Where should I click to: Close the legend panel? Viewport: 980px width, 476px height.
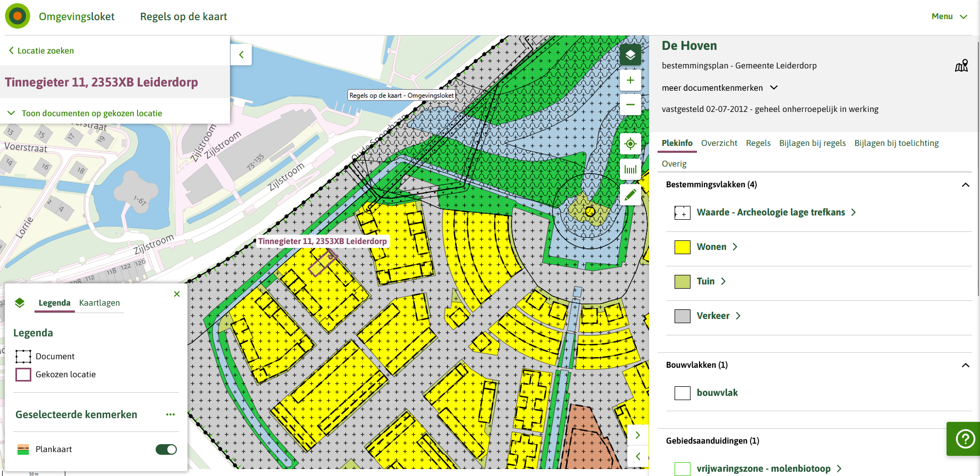click(x=177, y=294)
